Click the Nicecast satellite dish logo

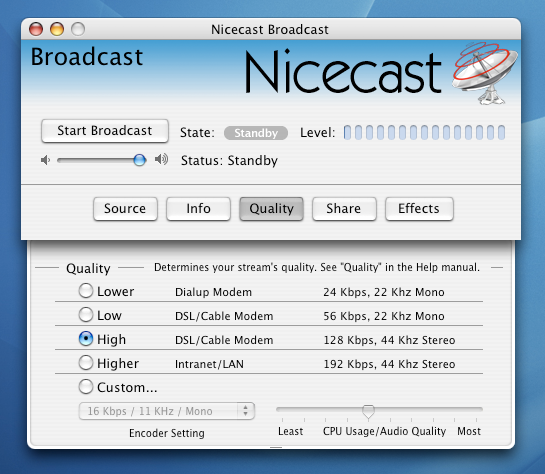485,73
